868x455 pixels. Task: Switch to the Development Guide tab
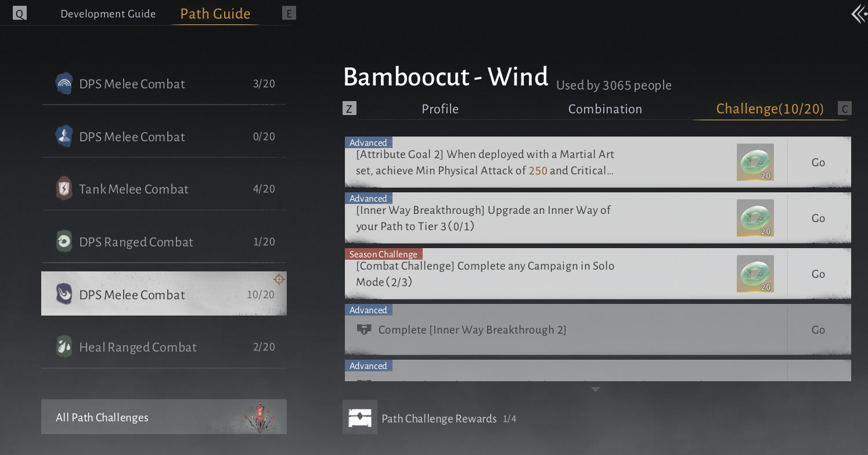tap(108, 14)
